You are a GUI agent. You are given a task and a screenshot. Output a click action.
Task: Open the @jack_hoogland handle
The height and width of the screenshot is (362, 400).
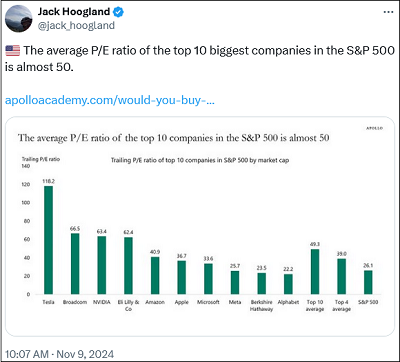(x=76, y=25)
